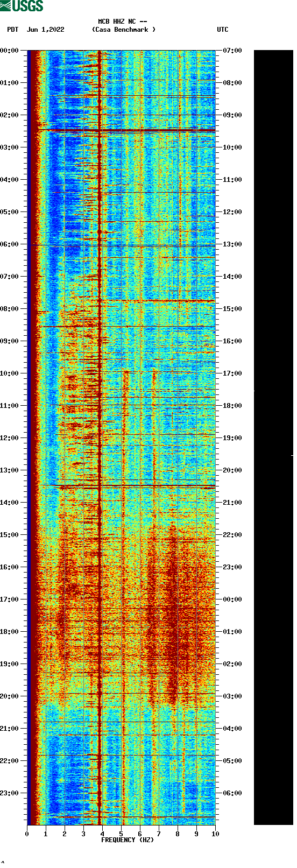
Task: Click the USGS logo
Action: [x=22, y=6]
